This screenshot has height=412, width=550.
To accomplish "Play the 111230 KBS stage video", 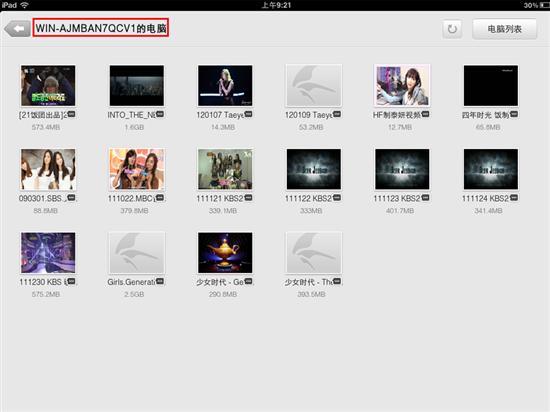I will (48, 252).
